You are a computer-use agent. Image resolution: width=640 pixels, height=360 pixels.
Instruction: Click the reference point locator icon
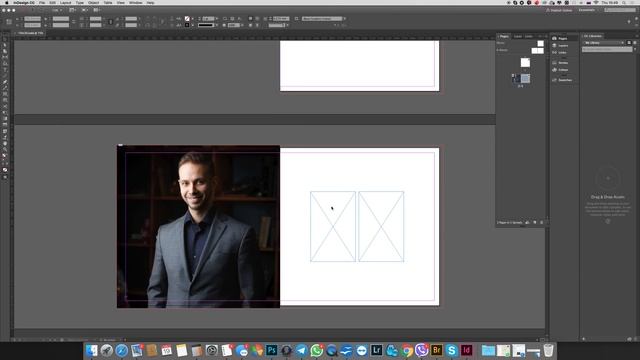tap(9, 22)
